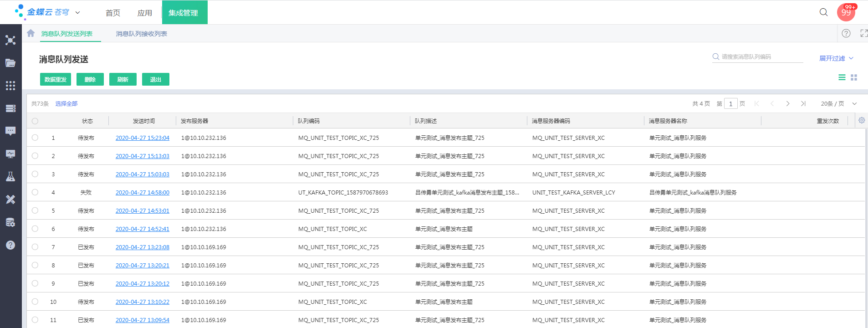Image resolution: width=868 pixels, height=328 pixels.
Task: Go to first page arrow
Action: tap(757, 103)
